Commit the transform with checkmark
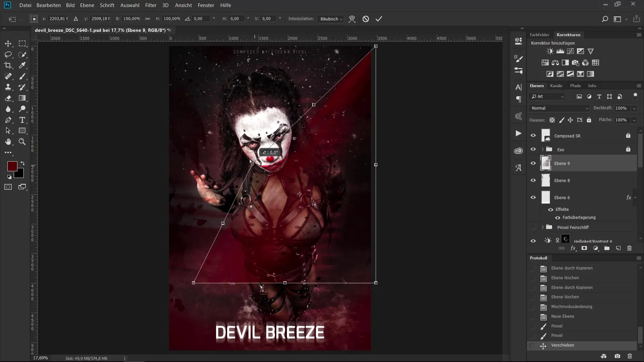The height and width of the screenshot is (362, 644). point(379,19)
